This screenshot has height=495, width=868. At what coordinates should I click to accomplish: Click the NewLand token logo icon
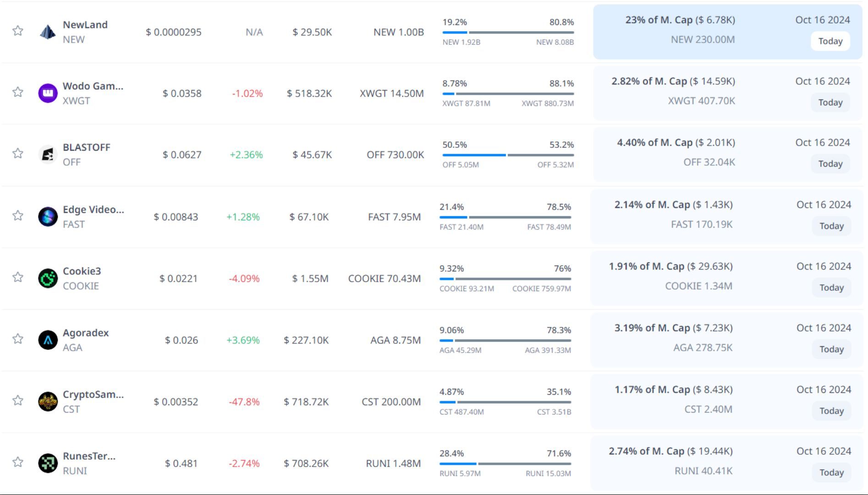pyautogui.click(x=48, y=32)
